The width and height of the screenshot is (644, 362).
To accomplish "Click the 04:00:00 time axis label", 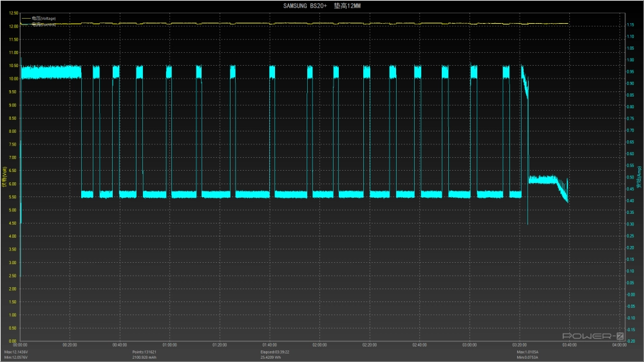I will (620, 345).
